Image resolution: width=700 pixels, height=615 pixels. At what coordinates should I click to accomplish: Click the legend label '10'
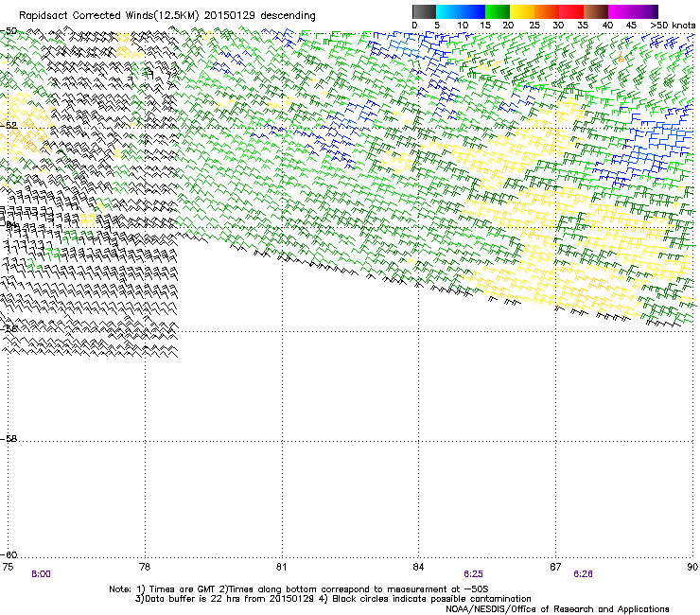[x=463, y=26]
